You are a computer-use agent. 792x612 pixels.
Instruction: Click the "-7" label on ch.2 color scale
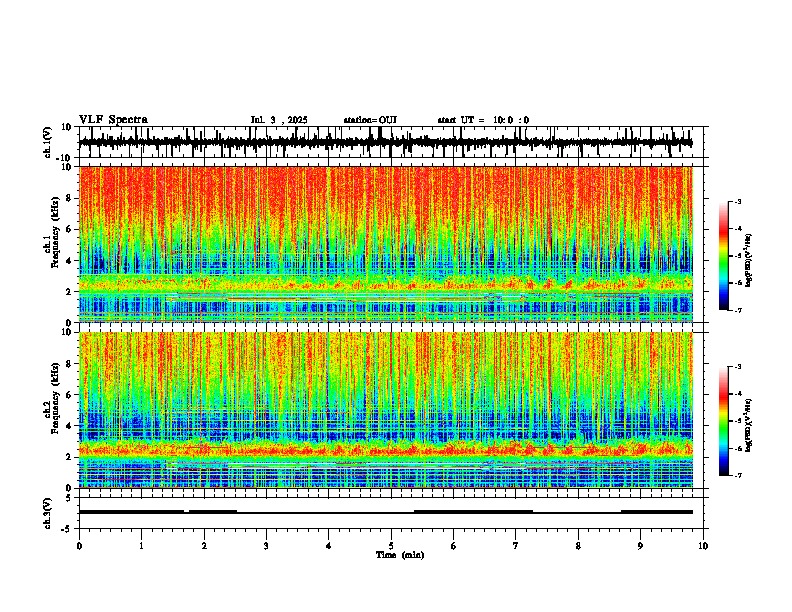pyautogui.click(x=737, y=475)
